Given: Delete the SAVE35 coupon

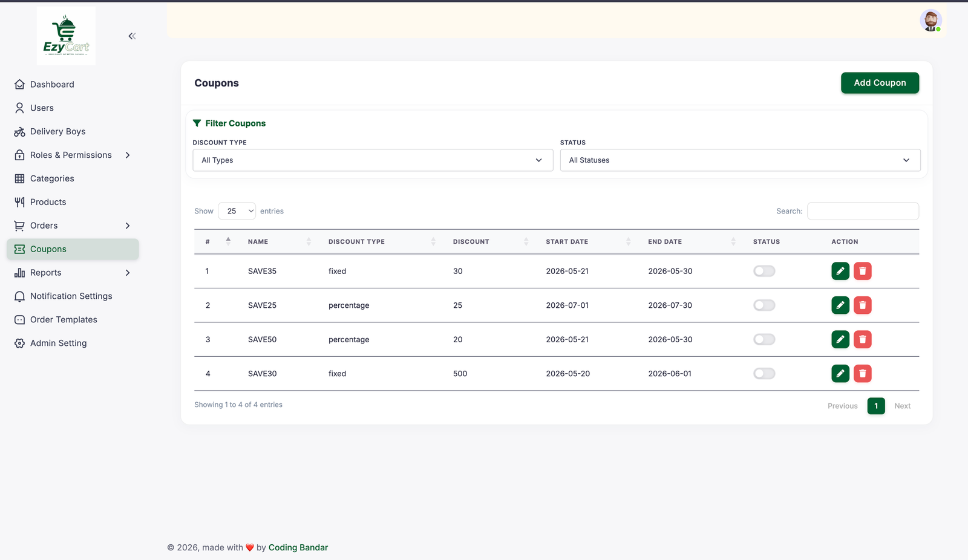Looking at the screenshot, I should pos(863,271).
